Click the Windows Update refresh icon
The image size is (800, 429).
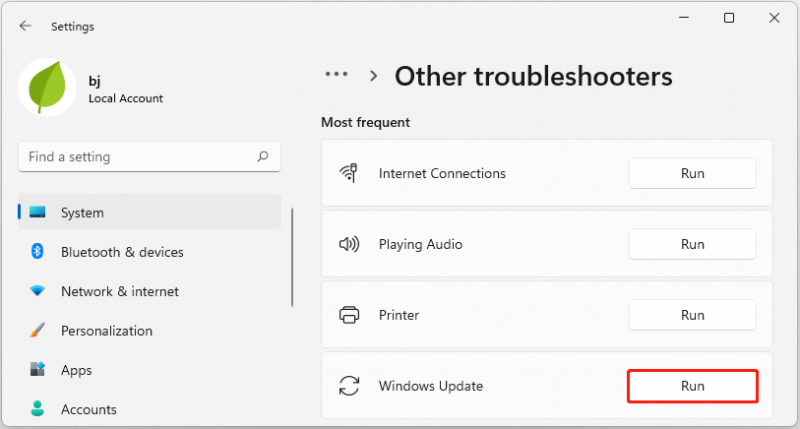(x=349, y=386)
